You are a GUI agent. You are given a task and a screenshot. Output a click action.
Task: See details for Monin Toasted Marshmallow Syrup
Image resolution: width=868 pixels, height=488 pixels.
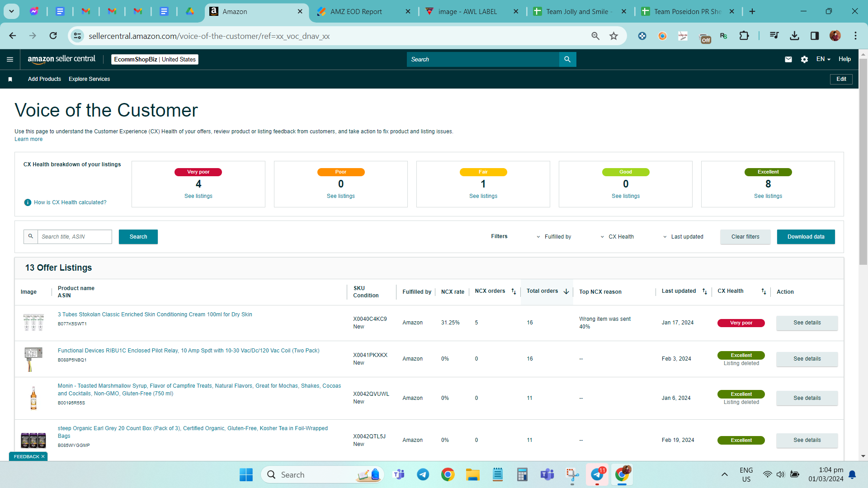[x=807, y=398]
